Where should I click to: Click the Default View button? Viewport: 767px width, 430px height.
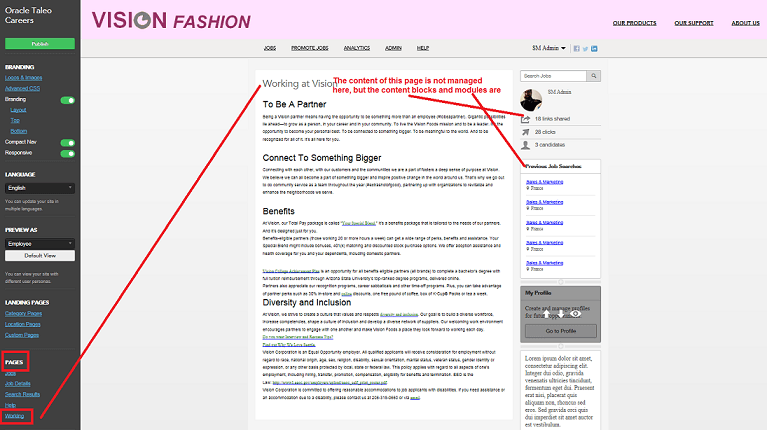pos(40,255)
